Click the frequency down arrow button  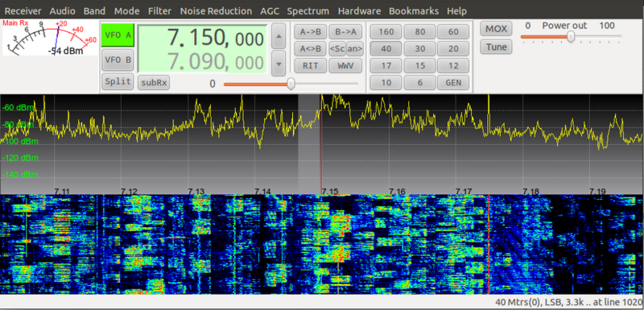pyautogui.click(x=279, y=64)
